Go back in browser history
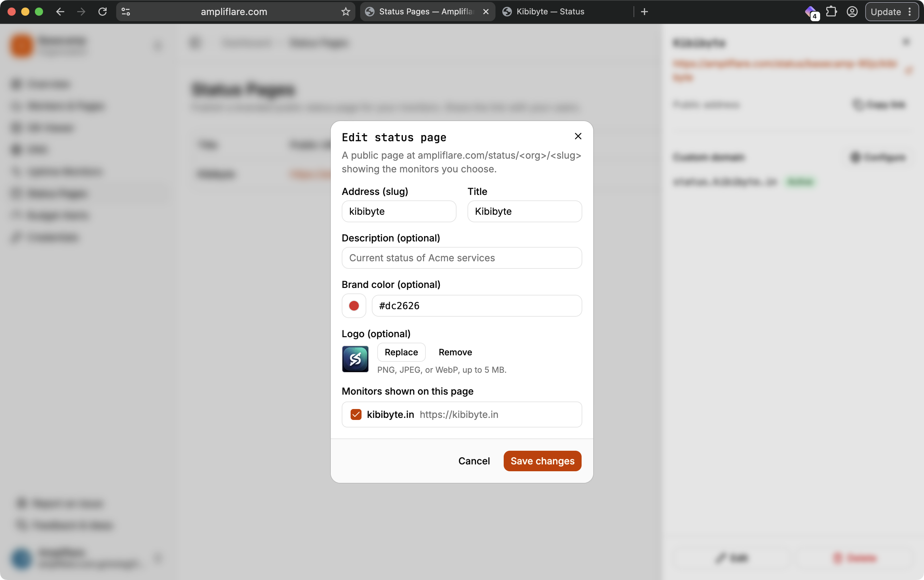 tap(60, 12)
